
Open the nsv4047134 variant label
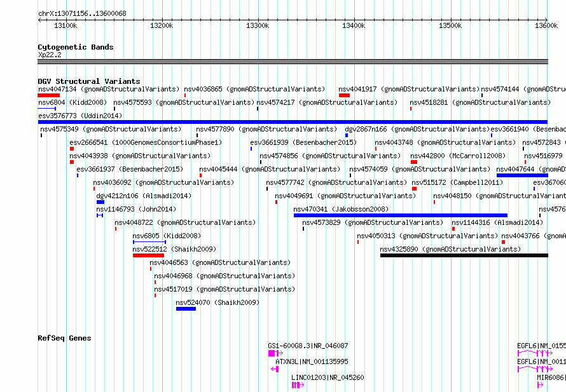[109, 89]
